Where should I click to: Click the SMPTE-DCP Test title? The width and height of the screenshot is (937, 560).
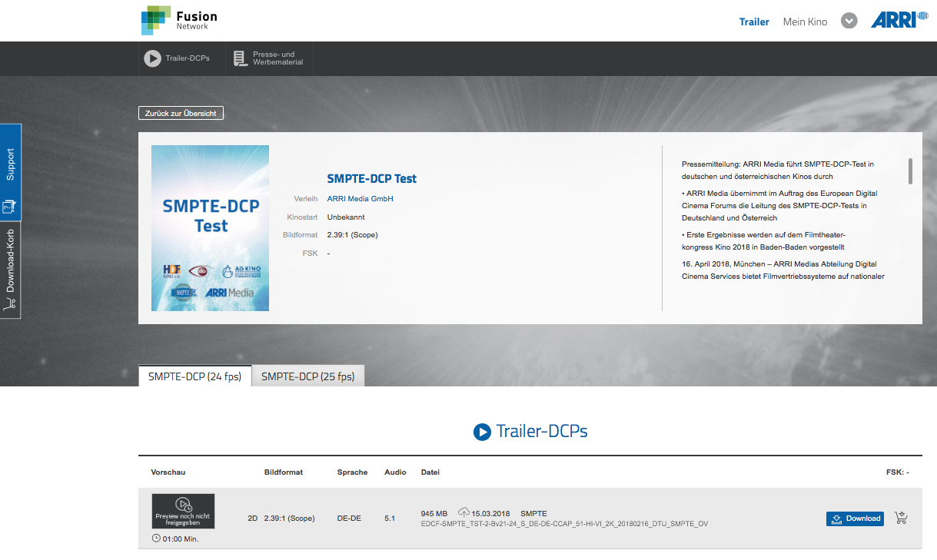tap(372, 178)
